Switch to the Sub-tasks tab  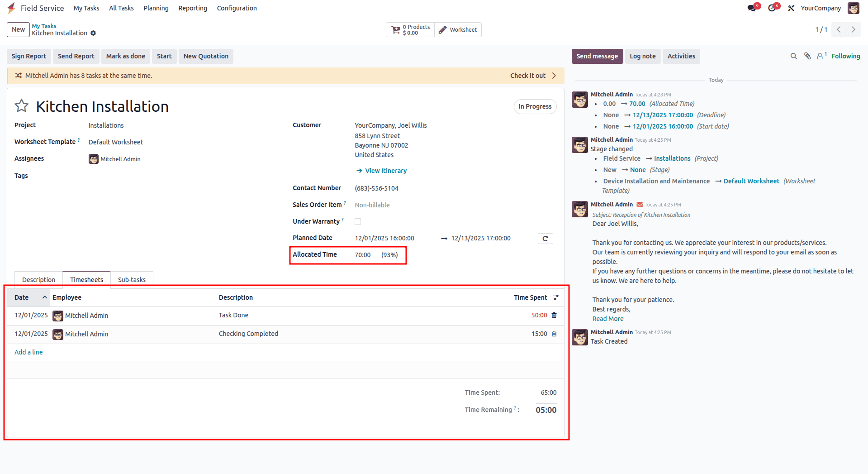[x=132, y=279]
